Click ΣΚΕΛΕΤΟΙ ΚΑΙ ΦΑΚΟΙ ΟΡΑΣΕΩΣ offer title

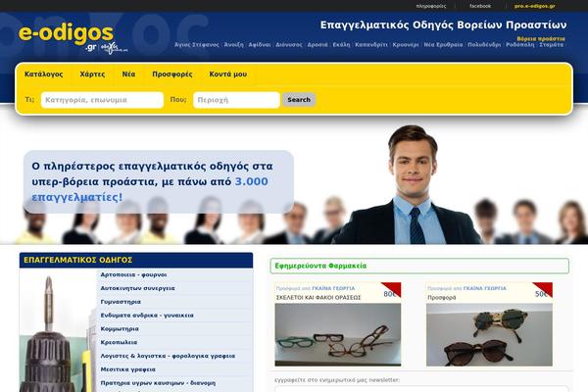pos(318,298)
